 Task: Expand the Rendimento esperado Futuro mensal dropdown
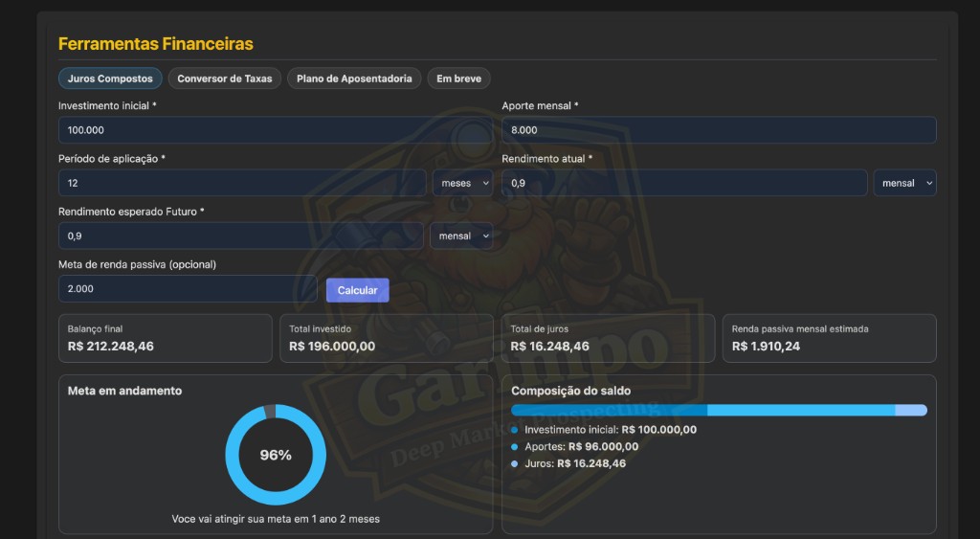(461, 236)
